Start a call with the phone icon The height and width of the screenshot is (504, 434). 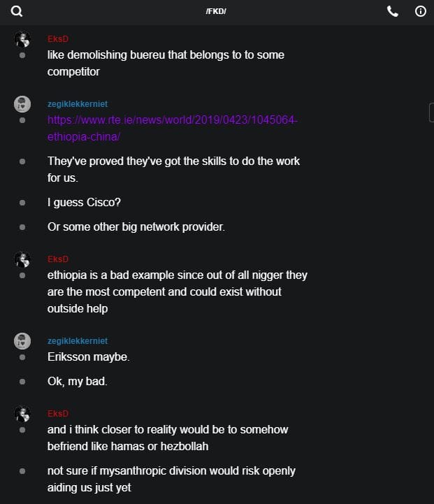(x=393, y=11)
